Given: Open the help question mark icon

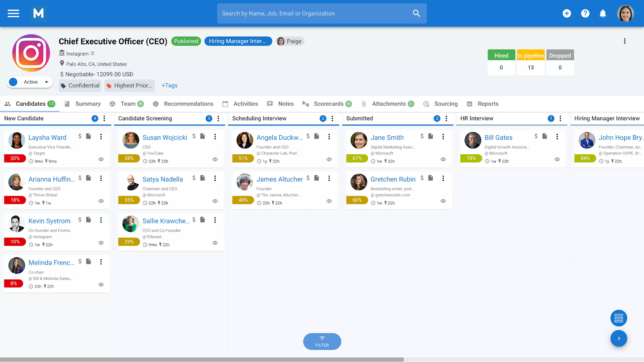Looking at the screenshot, I should point(585,14).
